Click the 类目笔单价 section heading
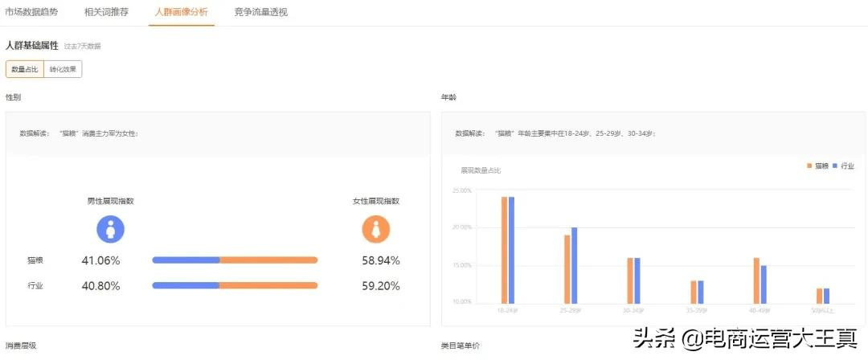The width and height of the screenshot is (868, 360). tap(461, 346)
